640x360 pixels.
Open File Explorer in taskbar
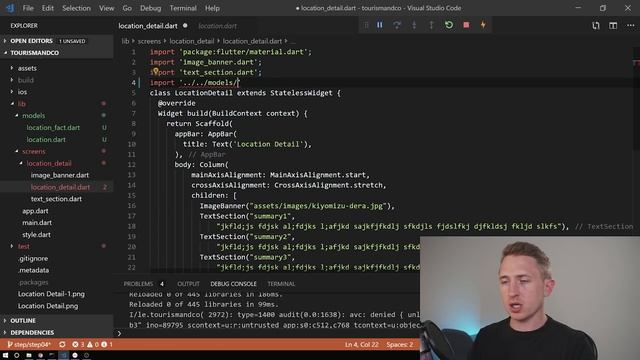29,356
